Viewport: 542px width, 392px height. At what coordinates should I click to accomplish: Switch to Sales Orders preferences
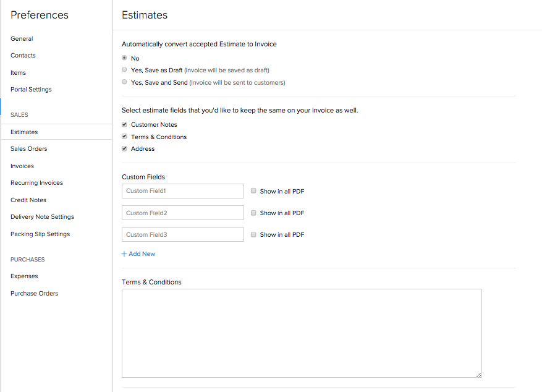click(x=29, y=148)
